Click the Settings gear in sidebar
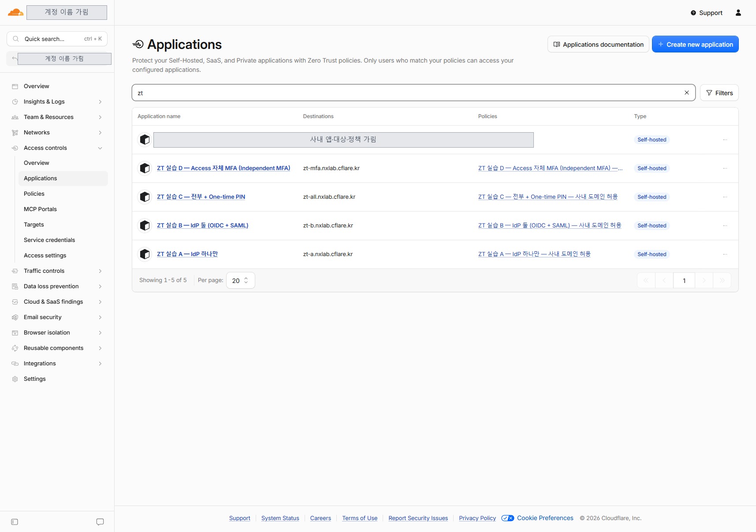 (15, 379)
